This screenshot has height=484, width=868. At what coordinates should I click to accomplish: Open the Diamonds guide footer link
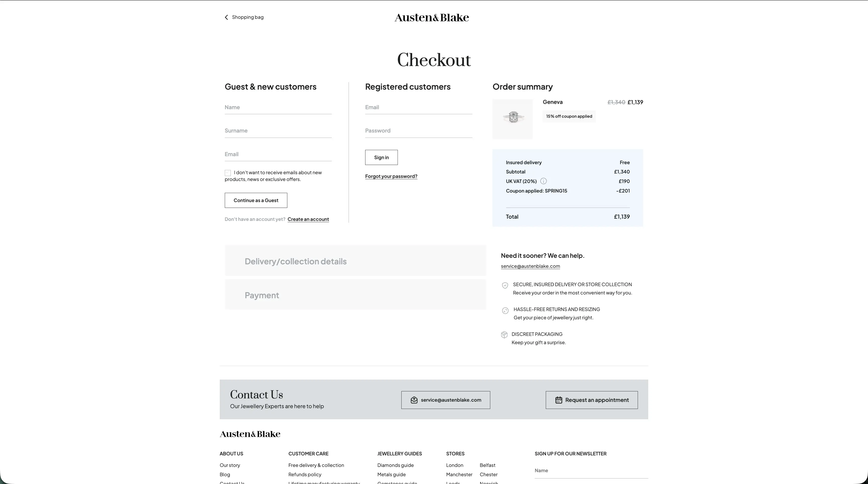coord(395,465)
